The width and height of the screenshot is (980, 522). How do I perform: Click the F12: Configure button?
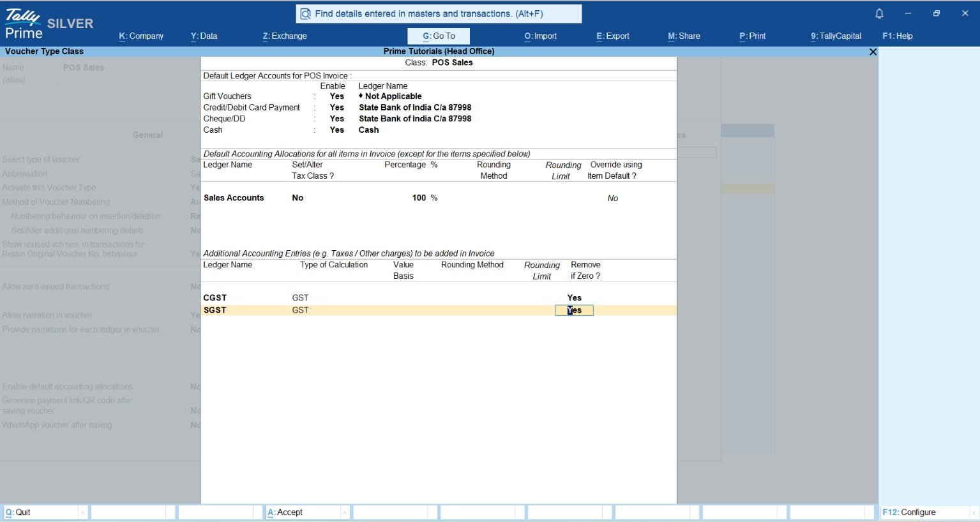924,512
